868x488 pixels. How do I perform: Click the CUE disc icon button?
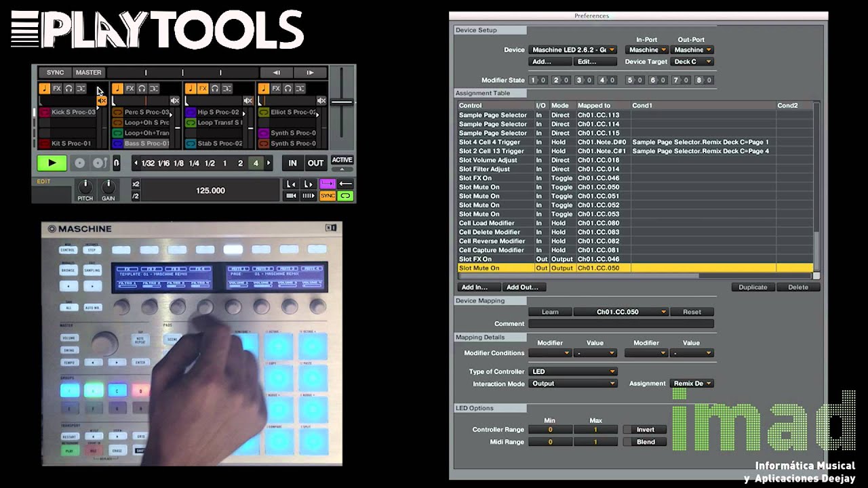tap(80, 163)
